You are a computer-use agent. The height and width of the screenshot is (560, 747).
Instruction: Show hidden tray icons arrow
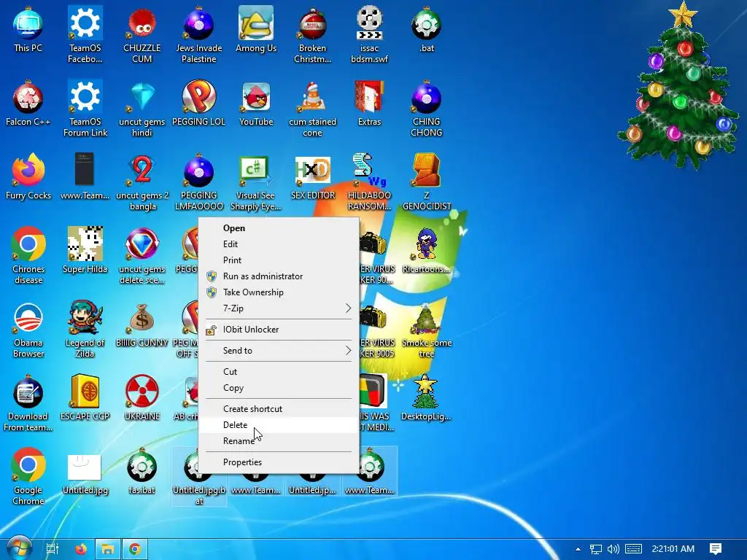click(x=578, y=549)
